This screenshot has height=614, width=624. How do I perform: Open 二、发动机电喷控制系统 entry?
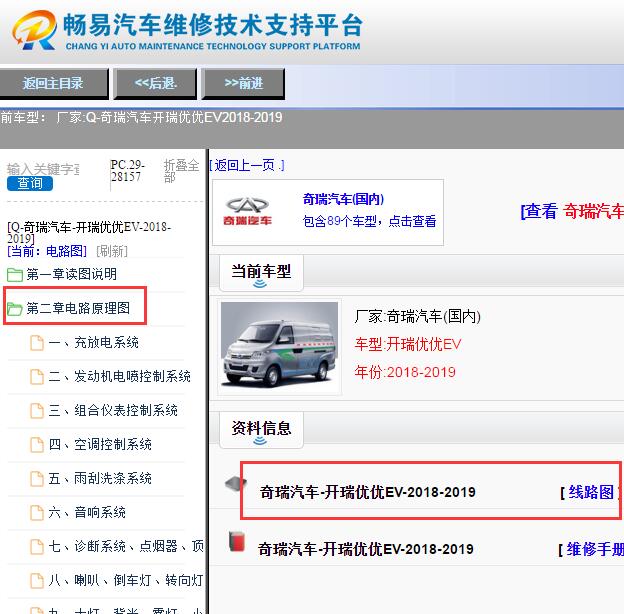(119, 376)
